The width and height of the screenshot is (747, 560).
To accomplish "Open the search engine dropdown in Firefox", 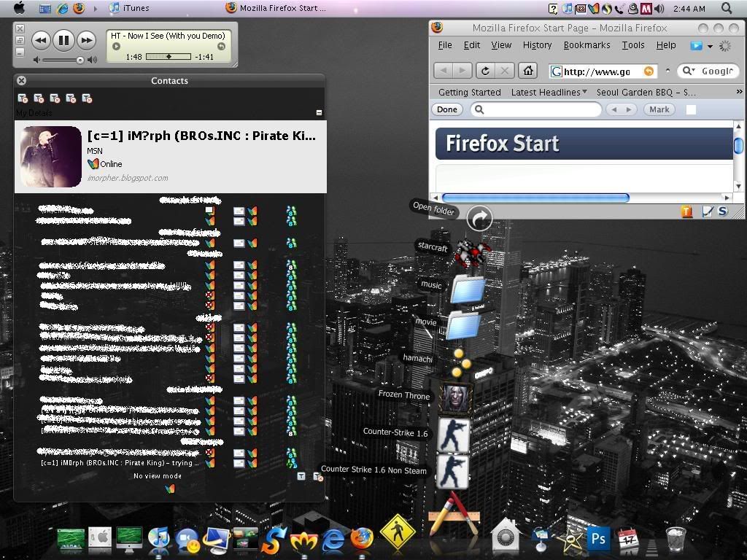I will coord(688,71).
